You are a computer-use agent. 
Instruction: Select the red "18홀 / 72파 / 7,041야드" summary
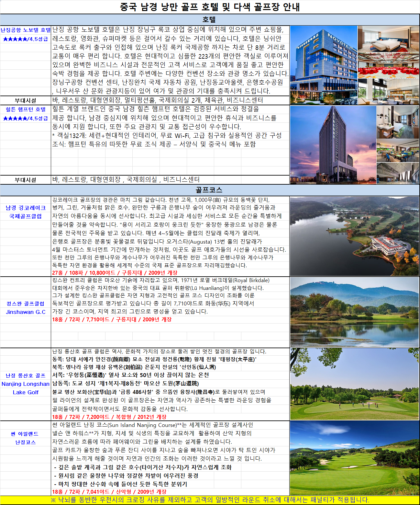[109, 492]
